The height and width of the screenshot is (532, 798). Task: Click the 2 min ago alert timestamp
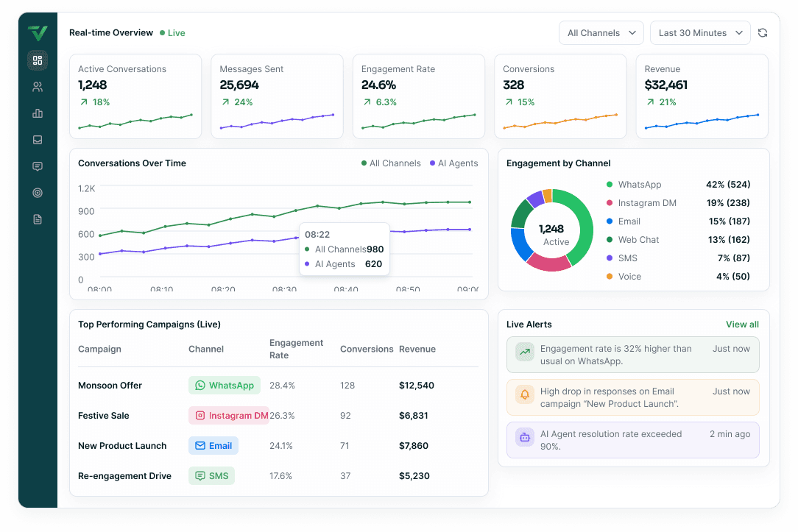tap(730, 434)
